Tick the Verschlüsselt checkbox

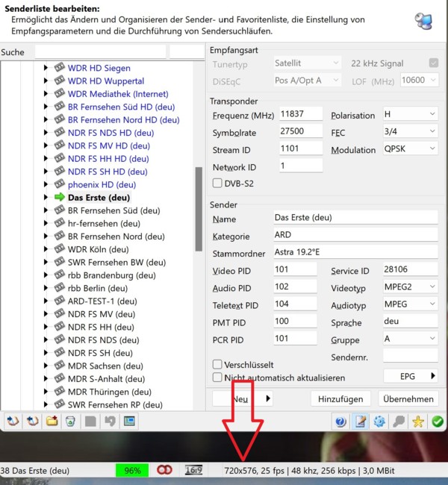217,364
